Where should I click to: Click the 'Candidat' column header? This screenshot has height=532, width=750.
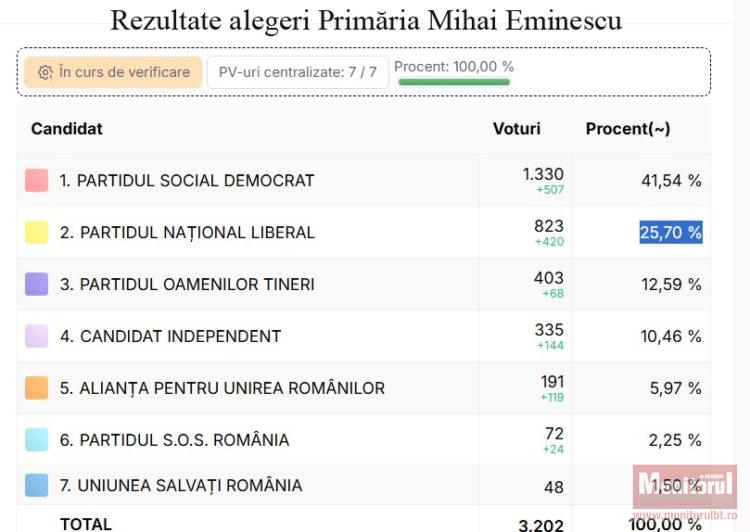click(67, 129)
